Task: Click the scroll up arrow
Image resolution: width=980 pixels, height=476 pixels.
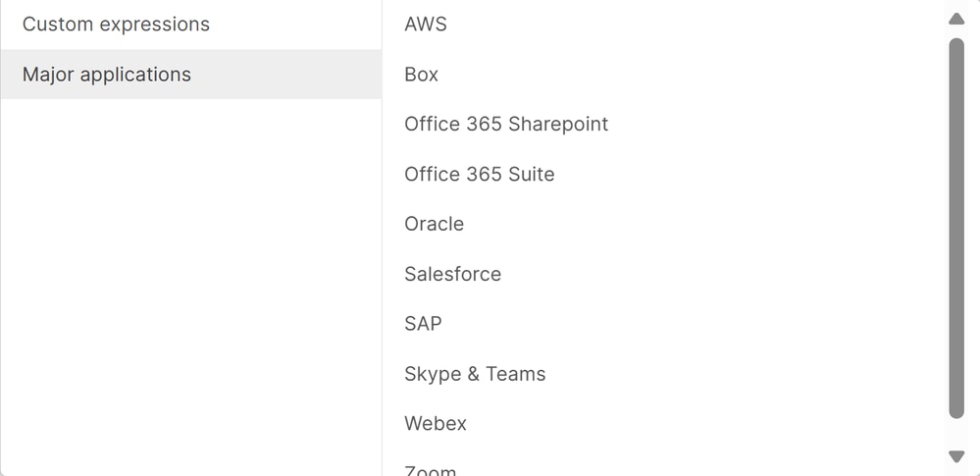Action: (x=956, y=19)
